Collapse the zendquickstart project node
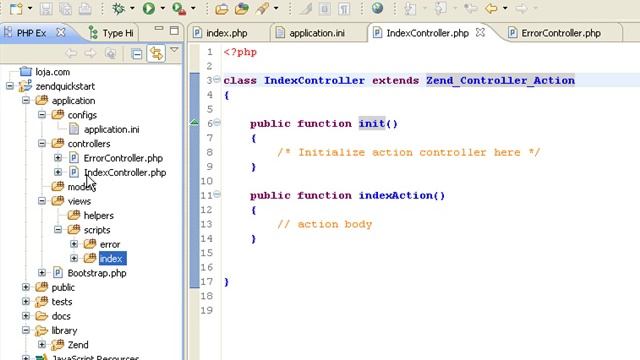 pos(10,86)
